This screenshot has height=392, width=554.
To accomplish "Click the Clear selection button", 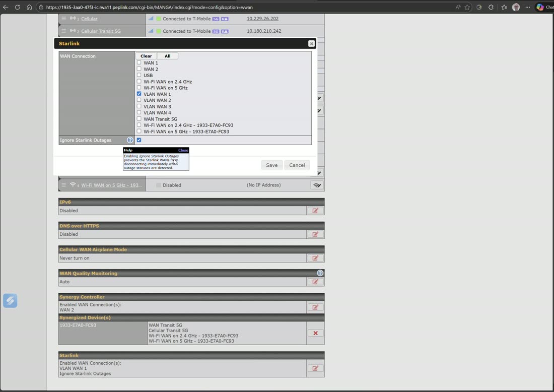I will tap(146, 56).
